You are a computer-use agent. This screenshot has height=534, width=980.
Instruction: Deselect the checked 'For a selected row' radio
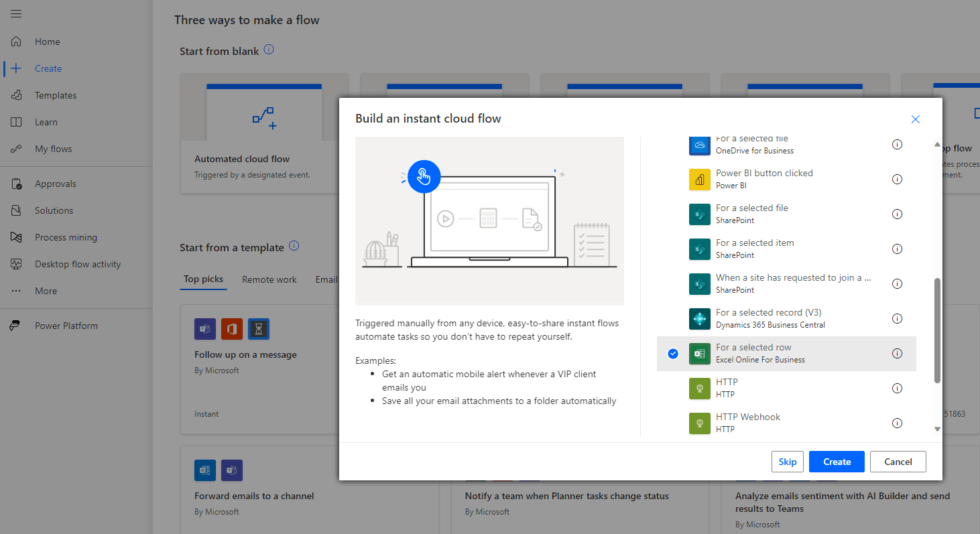[673, 354]
